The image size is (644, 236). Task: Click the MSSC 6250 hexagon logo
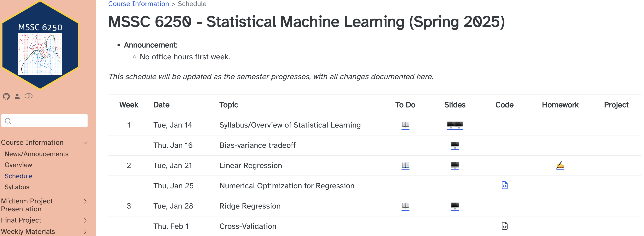(x=40, y=45)
